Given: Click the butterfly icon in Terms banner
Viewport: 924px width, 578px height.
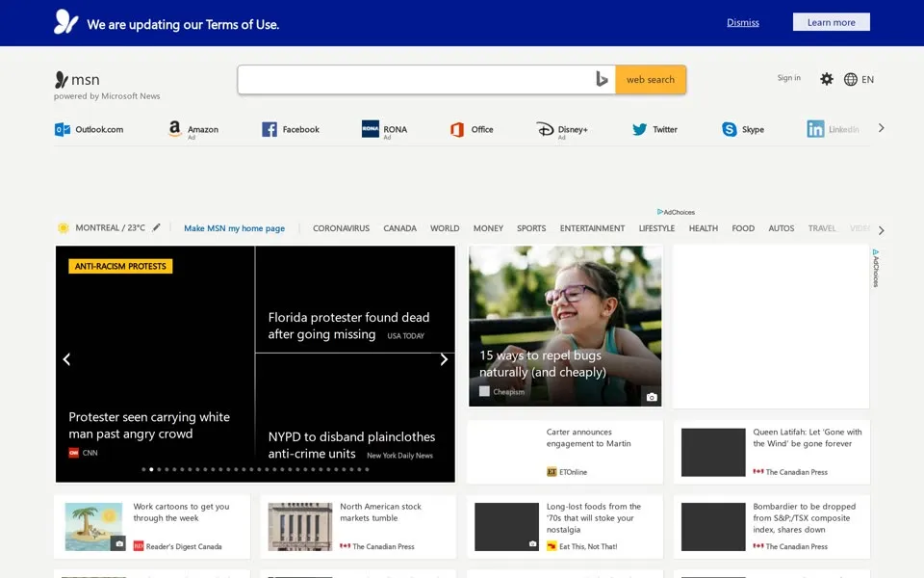Looking at the screenshot, I should point(66,22).
